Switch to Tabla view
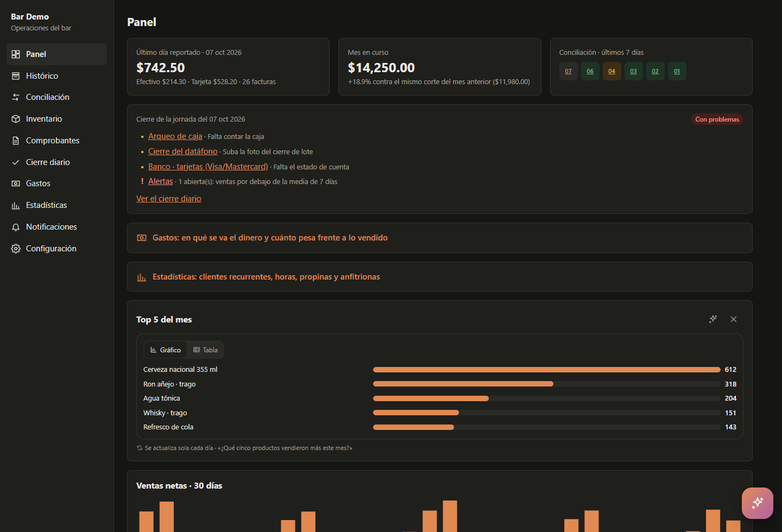This screenshot has width=782, height=532. 205,350
